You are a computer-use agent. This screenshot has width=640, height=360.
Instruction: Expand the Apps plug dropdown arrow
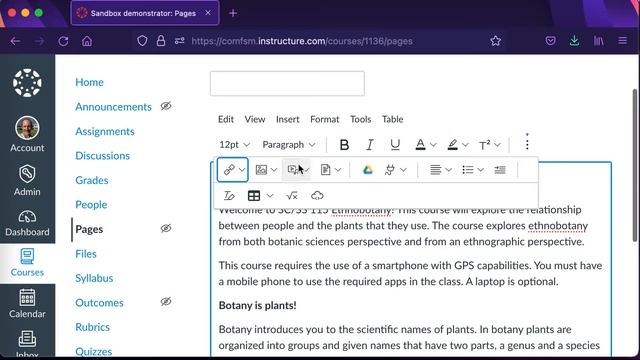(403, 170)
